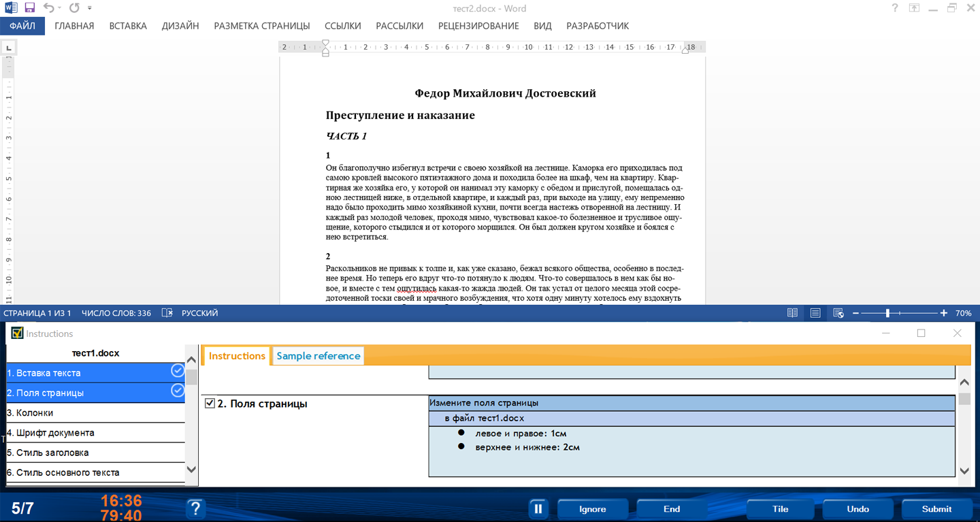Image resolution: width=980 pixels, height=522 pixels.
Task: Click the proofing errors icon in status bar
Action: click(x=167, y=313)
